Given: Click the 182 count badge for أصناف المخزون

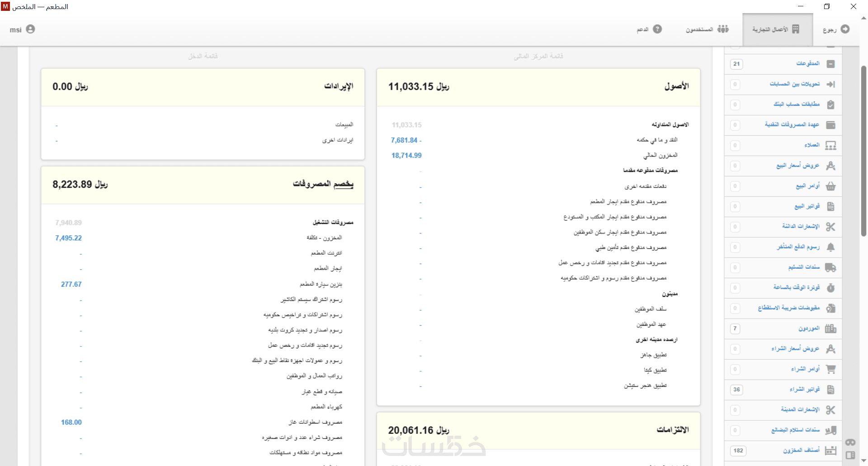Looking at the screenshot, I should click(x=738, y=451).
